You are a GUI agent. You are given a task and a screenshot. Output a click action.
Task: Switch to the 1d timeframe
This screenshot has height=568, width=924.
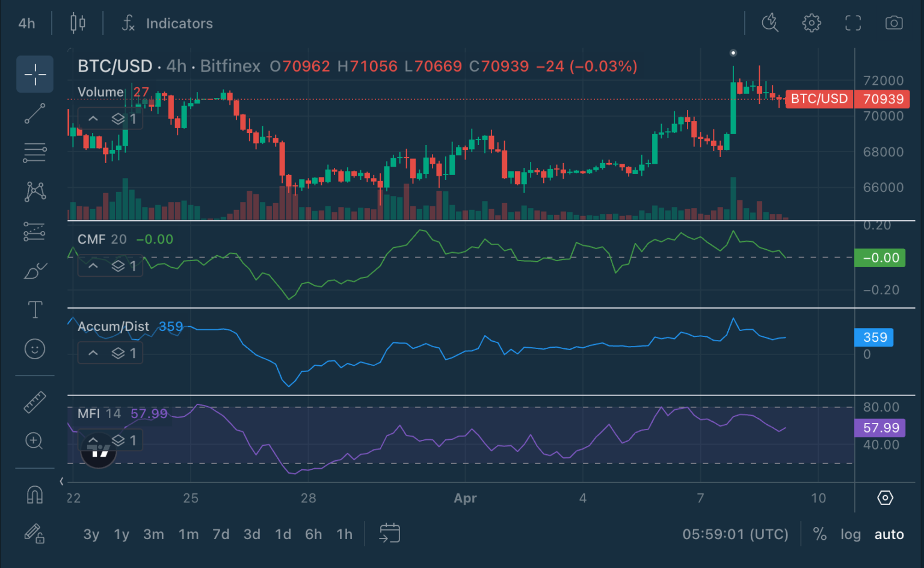pyautogui.click(x=283, y=534)
